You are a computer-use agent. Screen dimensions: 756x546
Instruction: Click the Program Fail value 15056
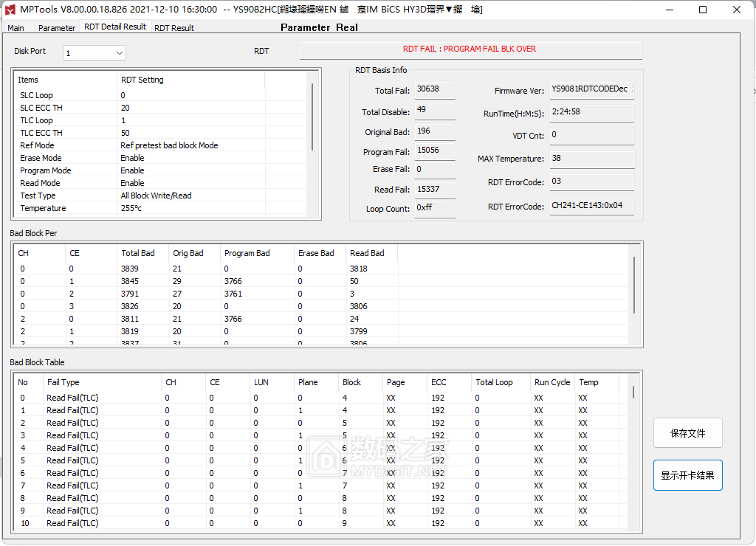(435, 151)
